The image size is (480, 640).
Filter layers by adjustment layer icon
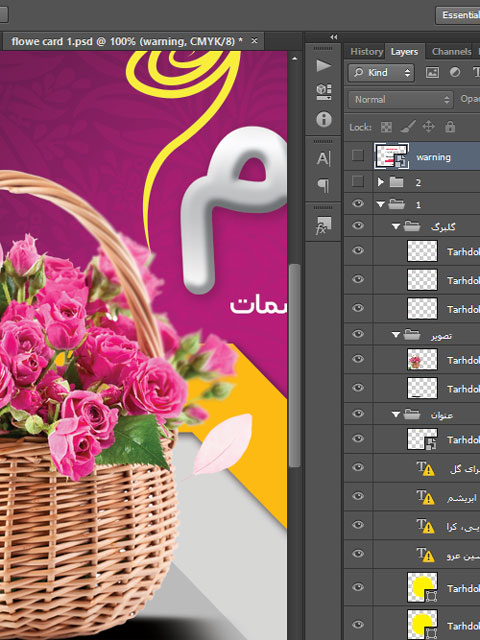point(455,73)
